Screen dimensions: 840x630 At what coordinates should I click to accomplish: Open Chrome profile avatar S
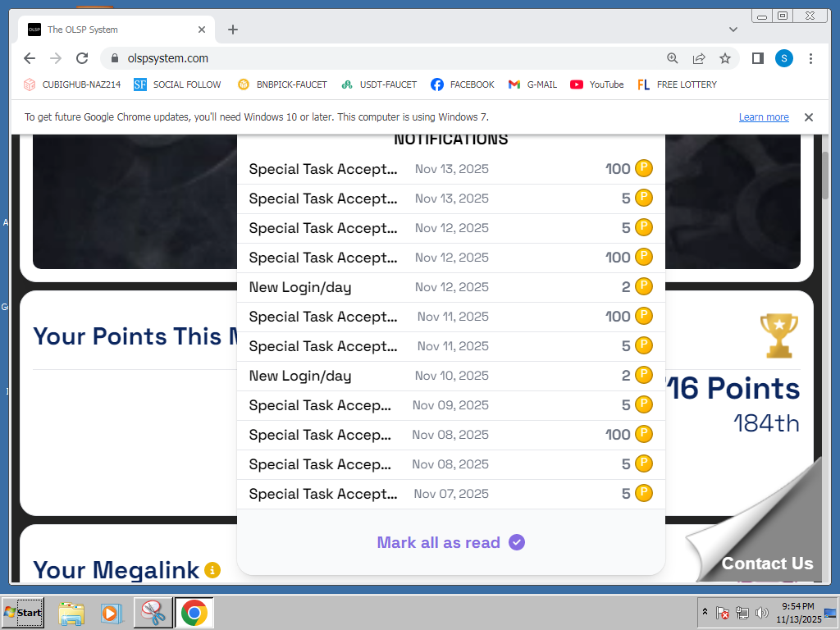click(x=784, y=58)
